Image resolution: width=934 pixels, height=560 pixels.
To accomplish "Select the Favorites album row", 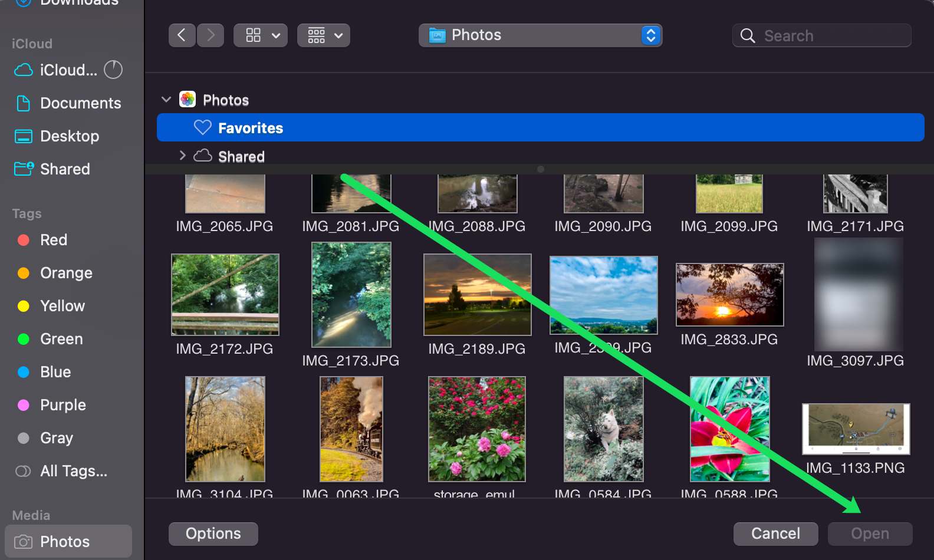I will point(540,128).
